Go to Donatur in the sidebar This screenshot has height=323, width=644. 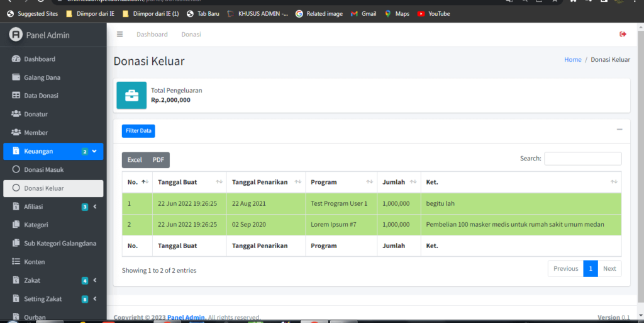[36, 114]
